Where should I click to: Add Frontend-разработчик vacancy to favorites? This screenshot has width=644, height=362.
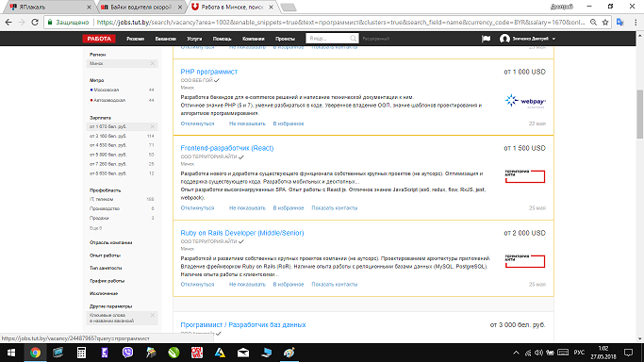pos(289,208)
